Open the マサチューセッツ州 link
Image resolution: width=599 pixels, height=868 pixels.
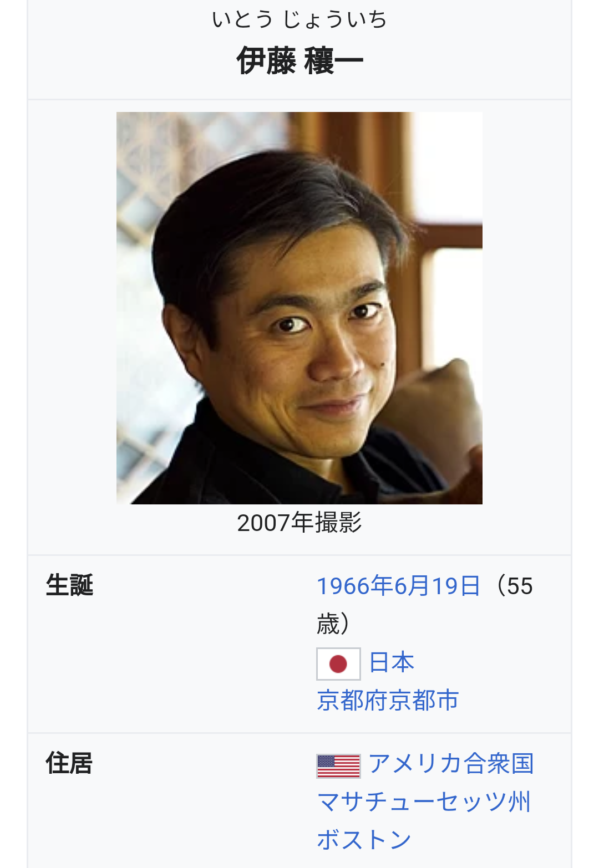coord(424,801)
